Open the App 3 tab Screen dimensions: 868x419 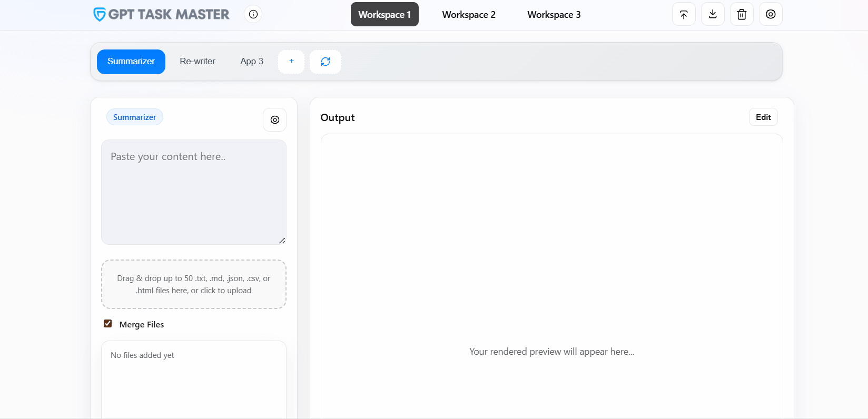pos(252,62)
